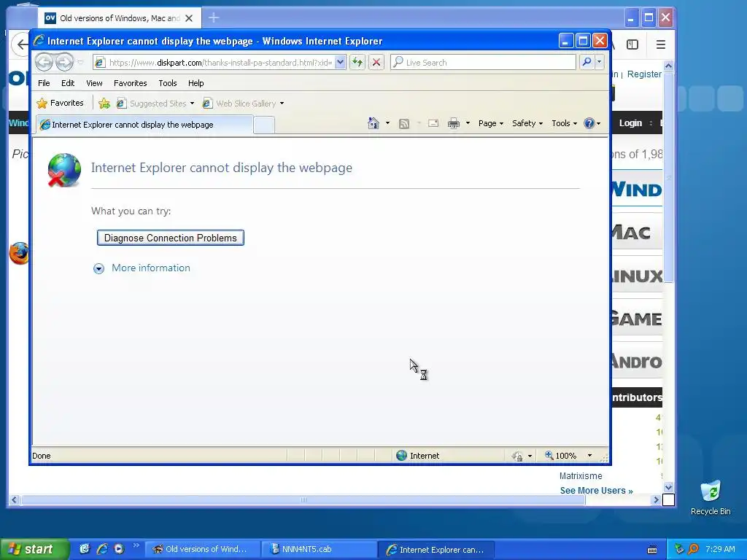Click the IE Back navigation button
Screen dimensions: 747x560
pos(44,62)
